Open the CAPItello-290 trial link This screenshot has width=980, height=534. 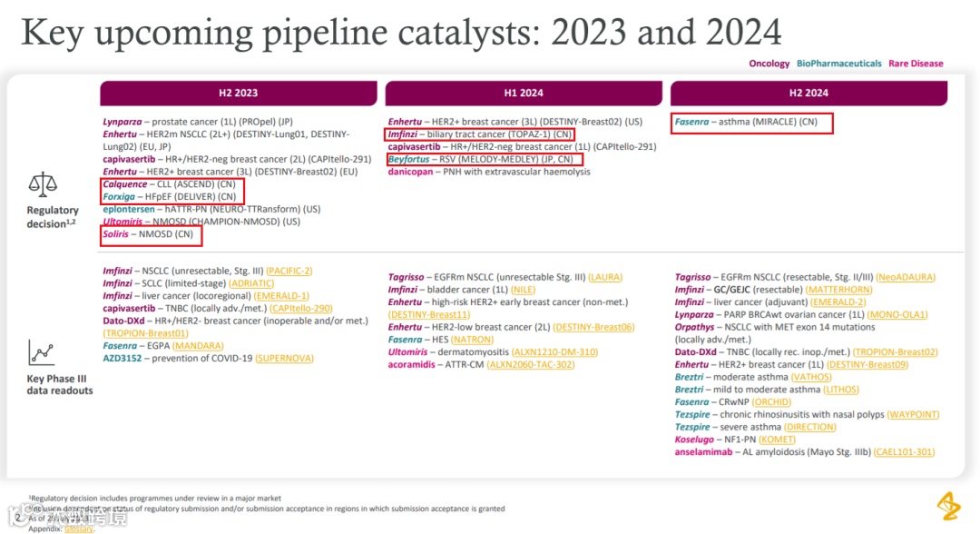pyautogui.click(x=300, y=308)
